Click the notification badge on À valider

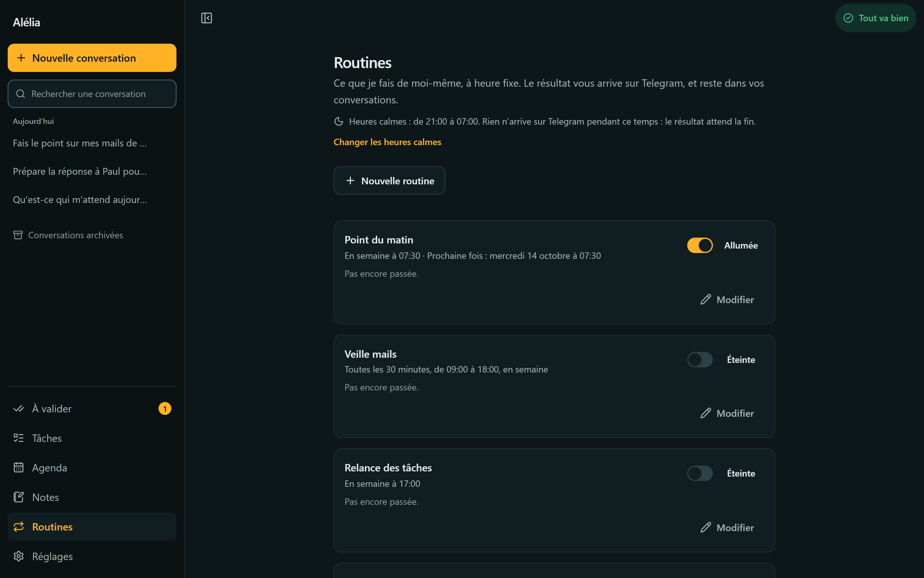[x=165, y=409]
